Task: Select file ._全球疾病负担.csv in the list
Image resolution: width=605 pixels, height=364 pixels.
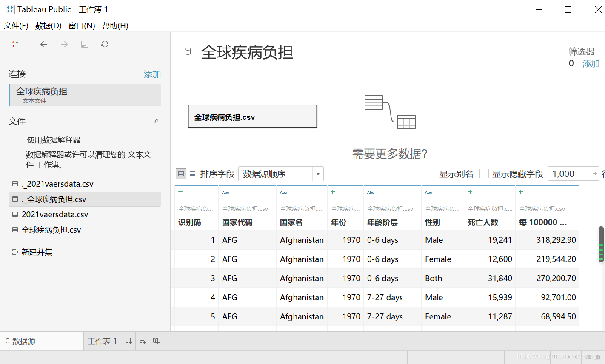Action: coord(85,199)
